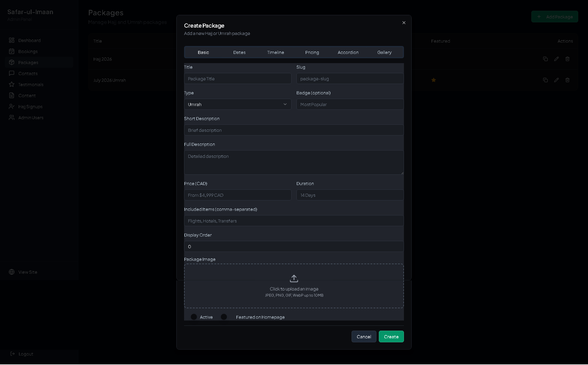Open the Contacts section

[x=28, y=73]
